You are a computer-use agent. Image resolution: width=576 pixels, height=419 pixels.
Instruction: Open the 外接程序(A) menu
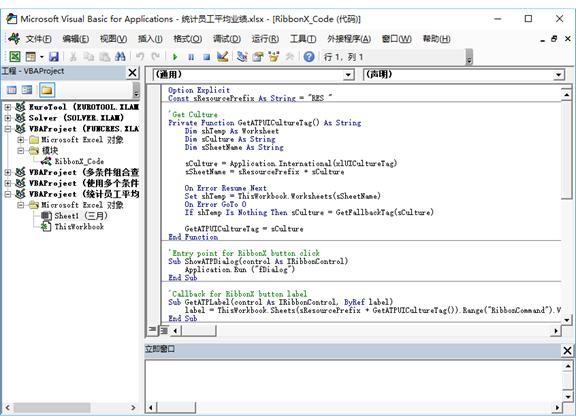(x=349, y=39)
